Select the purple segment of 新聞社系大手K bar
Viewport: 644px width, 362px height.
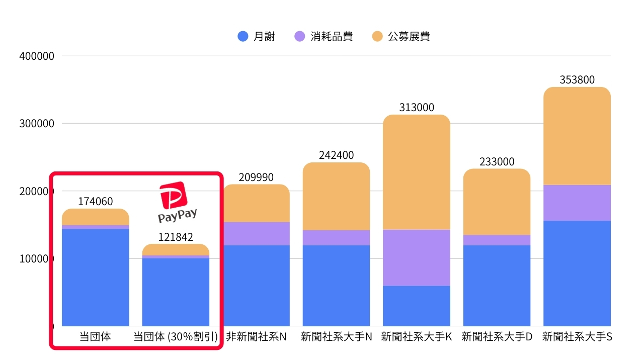pyautogui.click(x=416, y=257)
